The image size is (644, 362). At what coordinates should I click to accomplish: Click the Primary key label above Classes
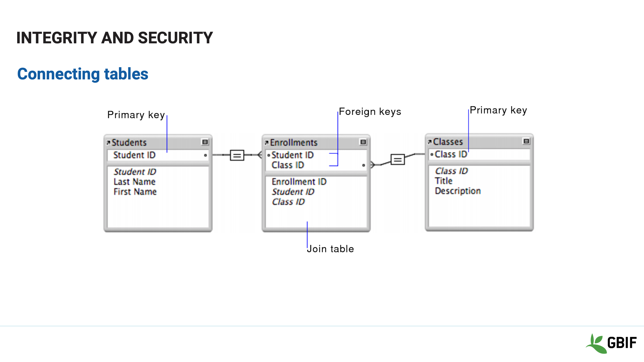(x=498, y=110)
